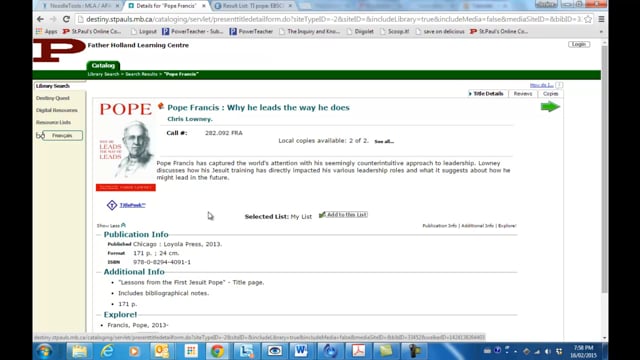
Task: Open the PowerTeacher - Sub... bookmark
Action: click(x=192, y=31)
